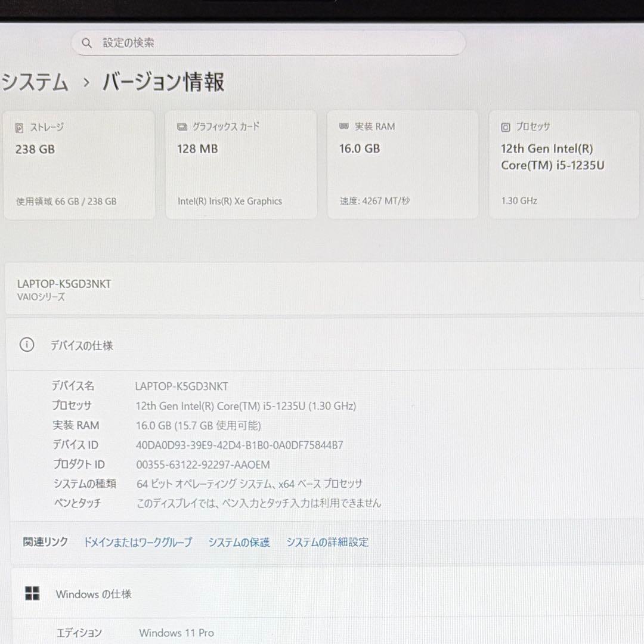Select デバイス ID value 40DA0D93-39E9-42D4-B1B0-0A0DF75844B7
This screenshot has height=644, width=644.
240,445
